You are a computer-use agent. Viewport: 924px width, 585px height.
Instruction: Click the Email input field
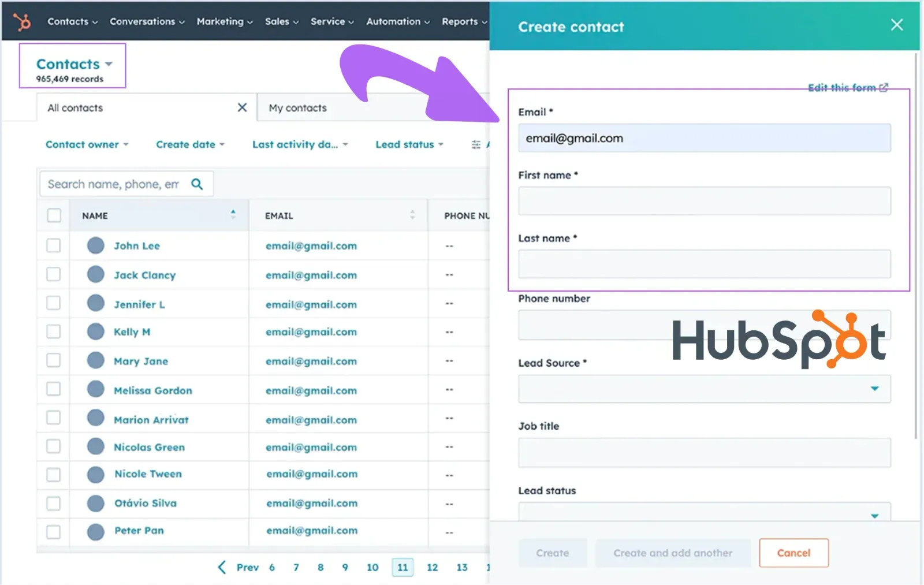coord(704,138)
